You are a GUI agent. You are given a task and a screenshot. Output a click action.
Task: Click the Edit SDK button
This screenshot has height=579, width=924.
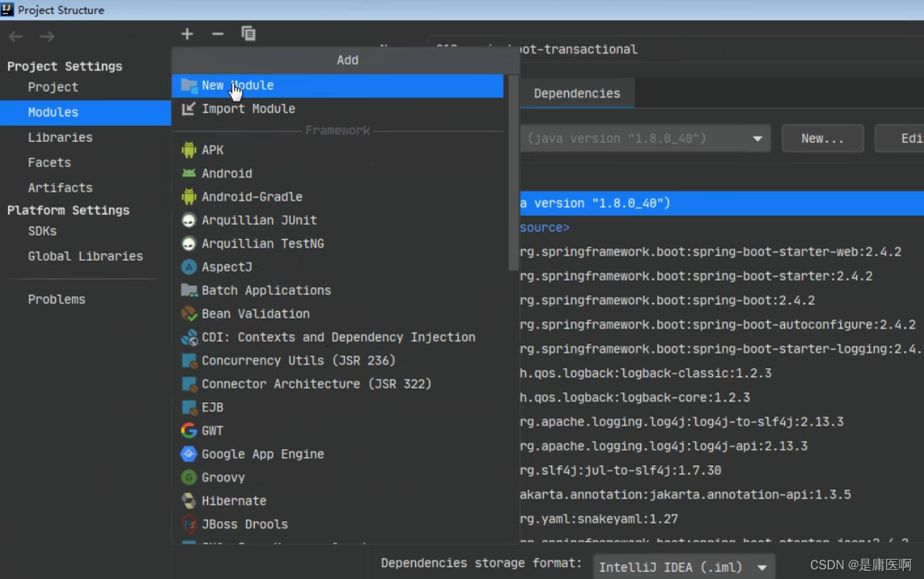tap(900, 138)
